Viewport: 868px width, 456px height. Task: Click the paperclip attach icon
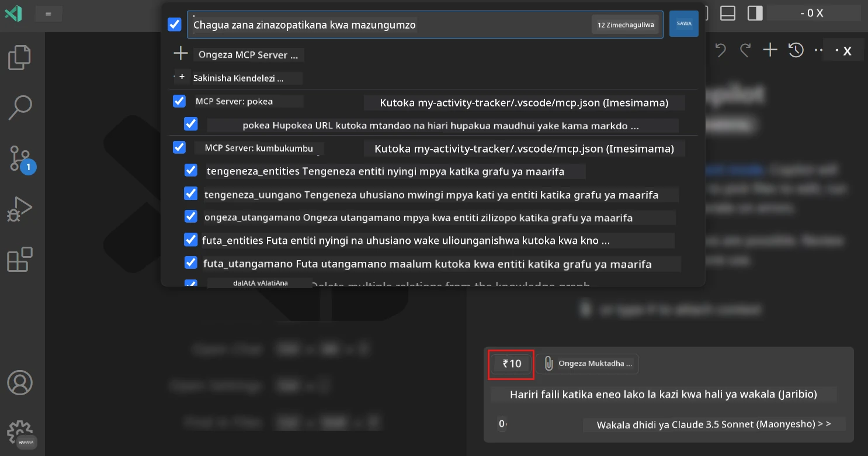click(548, 364)
